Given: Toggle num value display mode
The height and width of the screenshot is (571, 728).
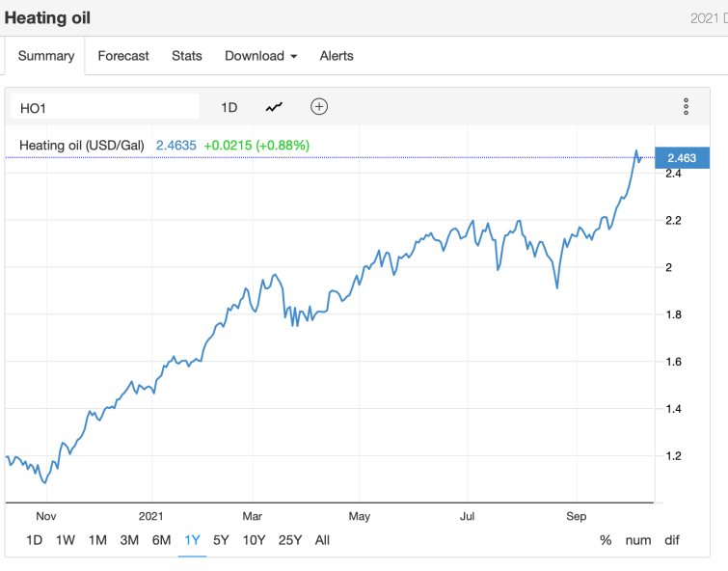Looking at the screenshot, I should (637, 540).
